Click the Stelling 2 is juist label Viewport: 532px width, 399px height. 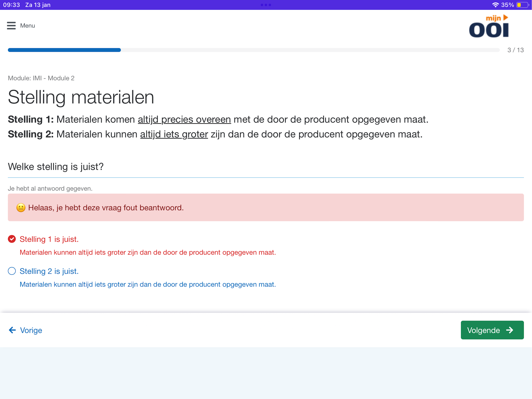click(x=49, y=271)
